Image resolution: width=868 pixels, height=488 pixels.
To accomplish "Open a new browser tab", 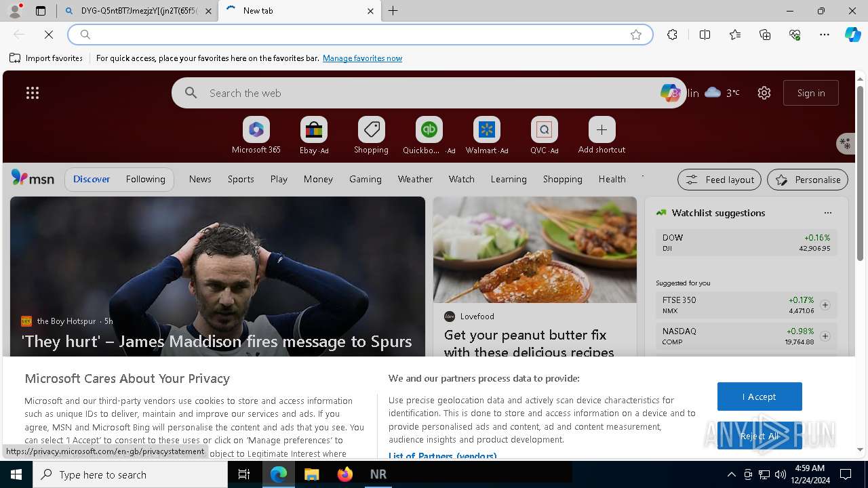I will click(x=393, y=11).
